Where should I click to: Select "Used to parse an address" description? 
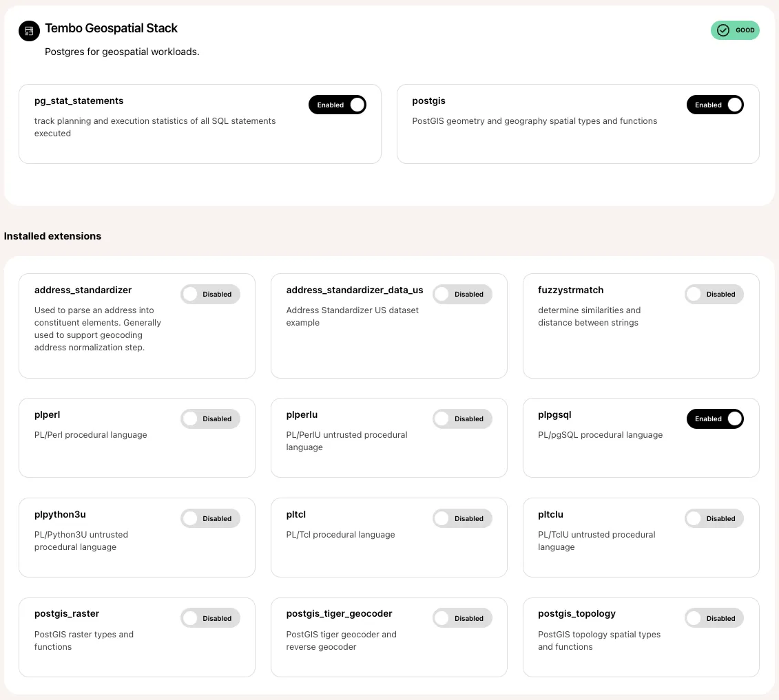point(98,328)
